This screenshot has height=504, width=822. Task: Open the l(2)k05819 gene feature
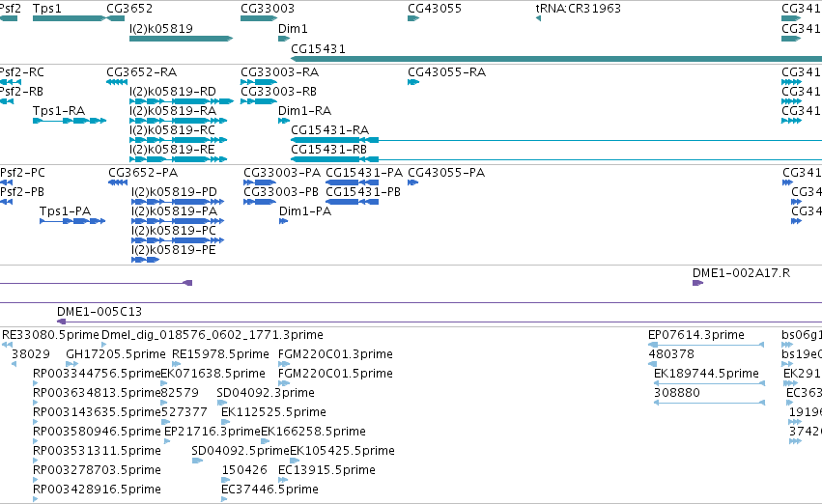point(181,39)
